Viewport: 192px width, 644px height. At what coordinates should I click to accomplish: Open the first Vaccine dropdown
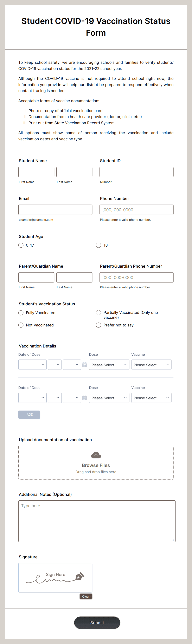(151, 364)
